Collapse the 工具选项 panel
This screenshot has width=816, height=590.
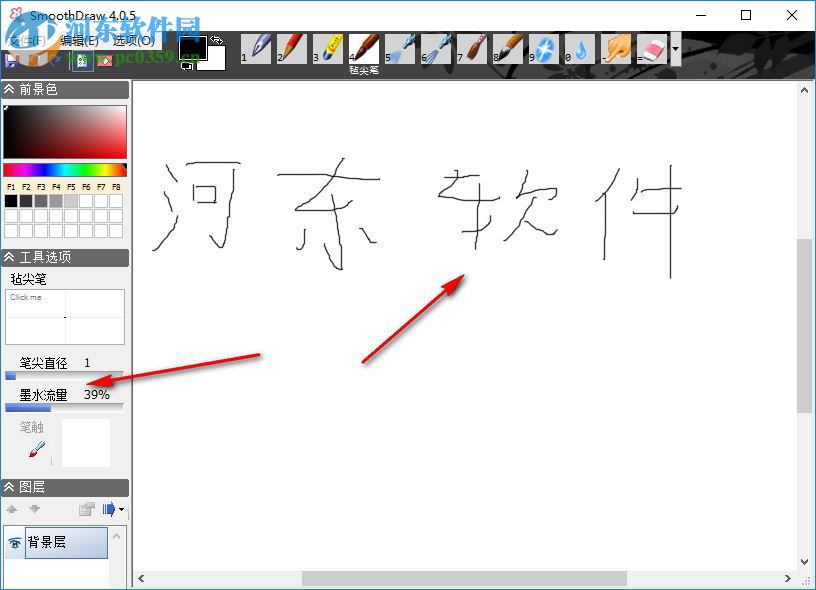click(x=9, y=257)
